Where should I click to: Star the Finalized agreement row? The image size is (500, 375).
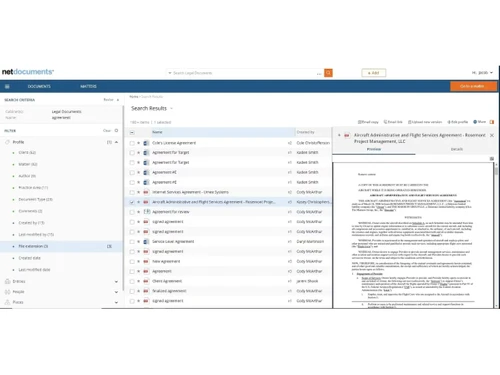[x=139, y=291]
